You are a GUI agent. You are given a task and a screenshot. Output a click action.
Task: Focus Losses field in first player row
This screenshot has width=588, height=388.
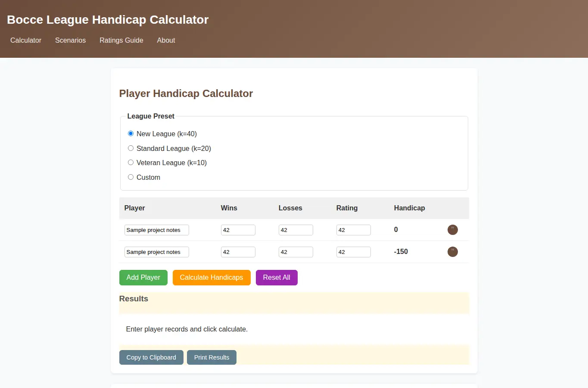pyautogui.click(x=296, y=230)
